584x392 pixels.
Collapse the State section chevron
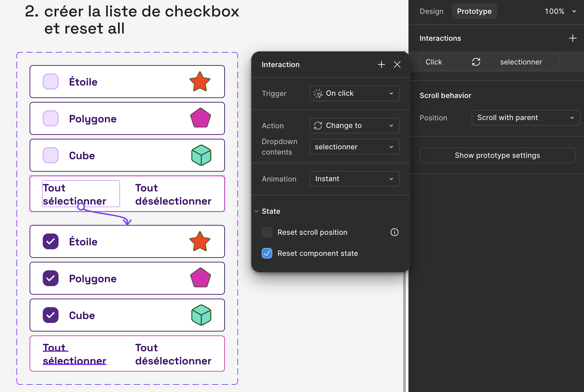click(x=256, y=211)
